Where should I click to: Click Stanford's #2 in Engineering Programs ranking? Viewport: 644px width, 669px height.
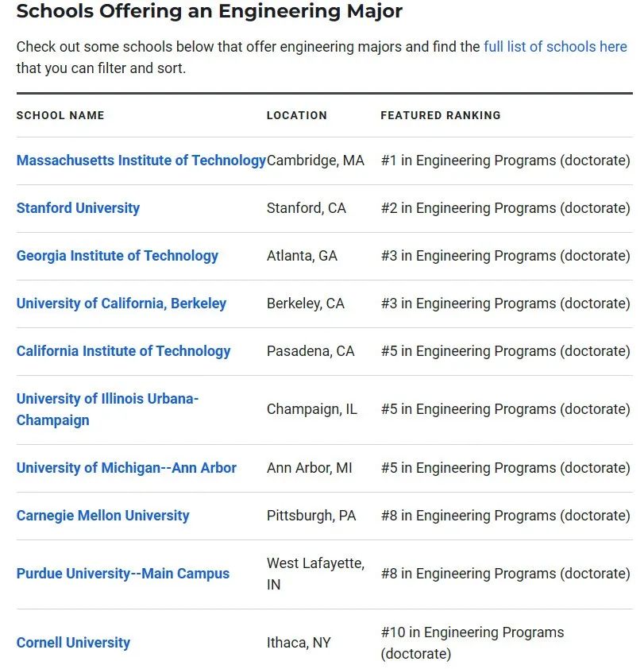tap(505, 208)
